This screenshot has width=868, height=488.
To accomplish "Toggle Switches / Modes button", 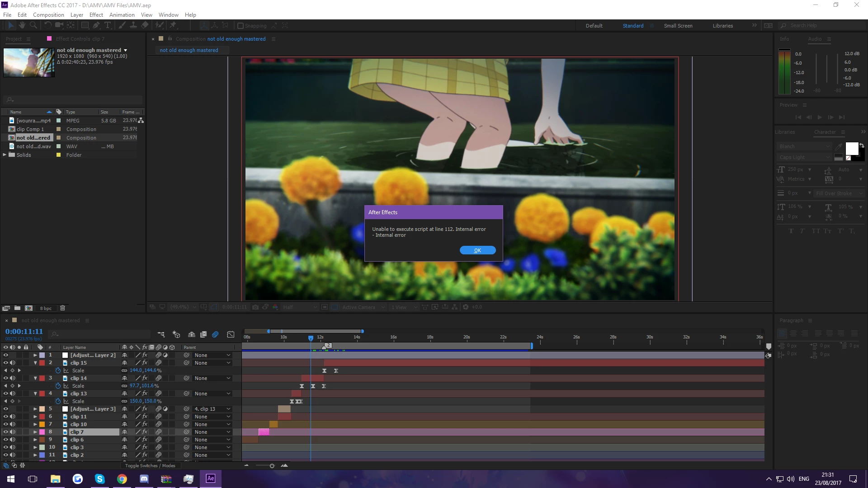I will 150,465.
